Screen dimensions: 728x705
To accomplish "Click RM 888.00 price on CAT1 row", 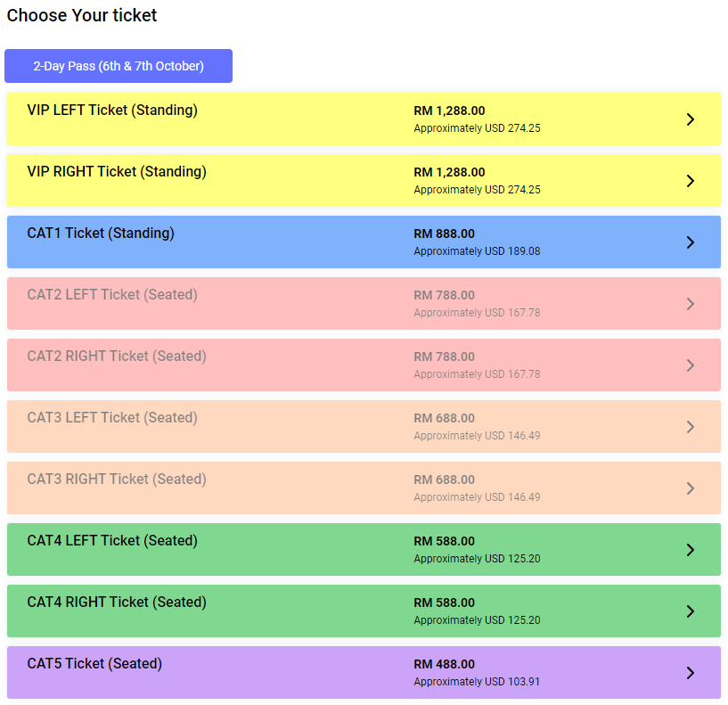I will pos(444,234).
